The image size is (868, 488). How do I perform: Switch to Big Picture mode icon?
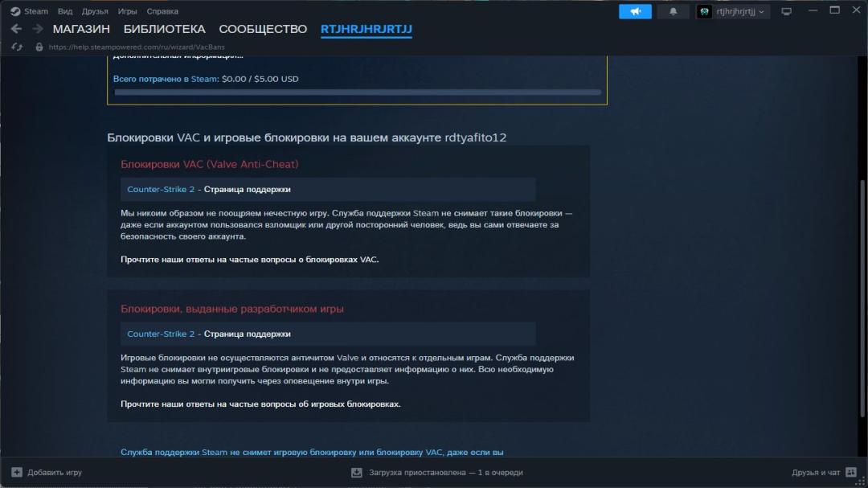click(x=786, y=11)
